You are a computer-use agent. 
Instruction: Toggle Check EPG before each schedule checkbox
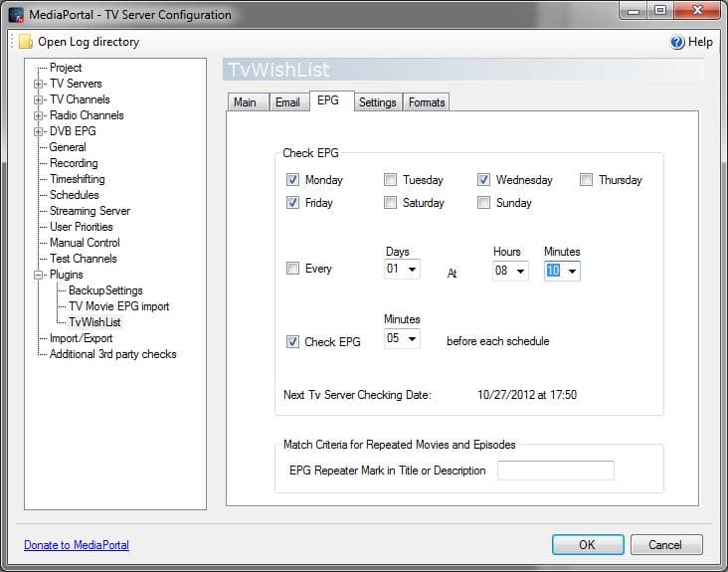(x=292, y=342)
